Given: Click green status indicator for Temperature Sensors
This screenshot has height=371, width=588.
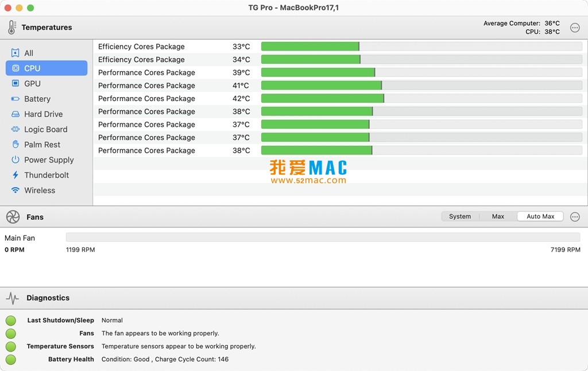Looking at the screenshot, I should pyautogui.click(x=11, y=347).
